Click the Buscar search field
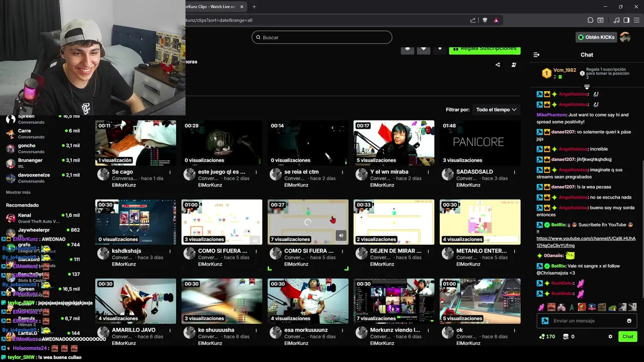 (x=322, y=37)
